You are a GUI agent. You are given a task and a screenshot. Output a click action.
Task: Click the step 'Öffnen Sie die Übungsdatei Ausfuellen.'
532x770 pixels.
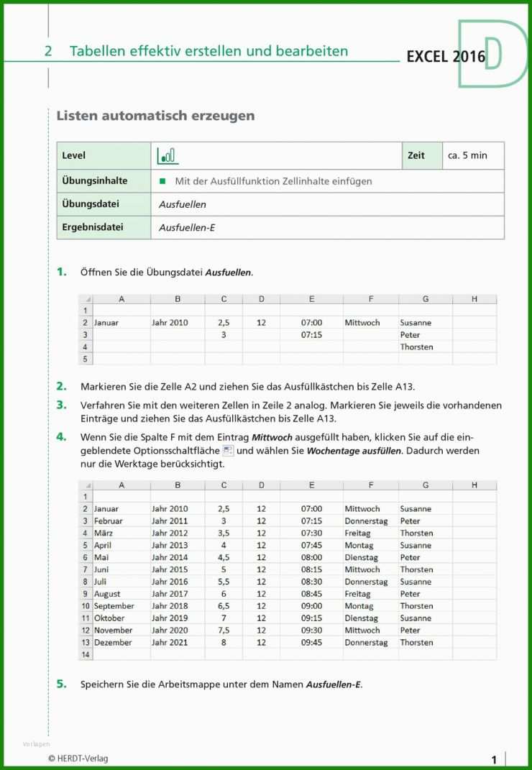(167, 272)
